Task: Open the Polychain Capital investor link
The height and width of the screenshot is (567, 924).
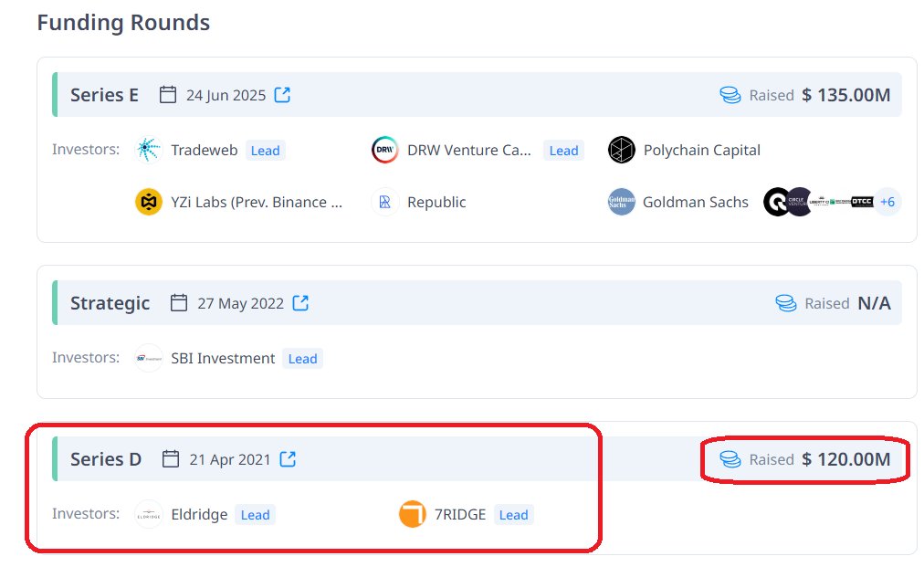Action: 702,151
